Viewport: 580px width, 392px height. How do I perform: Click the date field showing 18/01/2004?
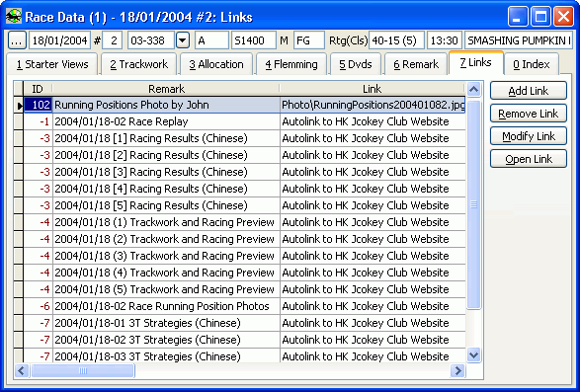pyautogui.click(x=59, y=40)
